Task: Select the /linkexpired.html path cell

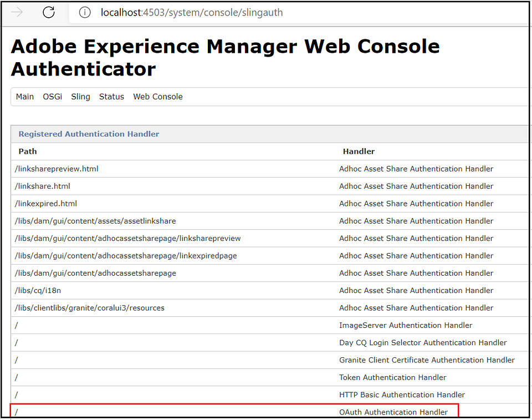Action: coord(46,204)
